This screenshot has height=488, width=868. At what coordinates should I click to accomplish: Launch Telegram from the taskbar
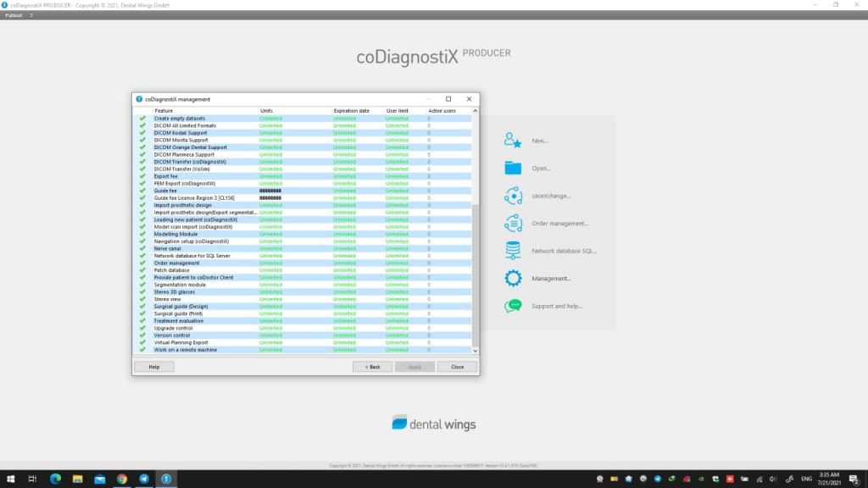coord(144,479)
